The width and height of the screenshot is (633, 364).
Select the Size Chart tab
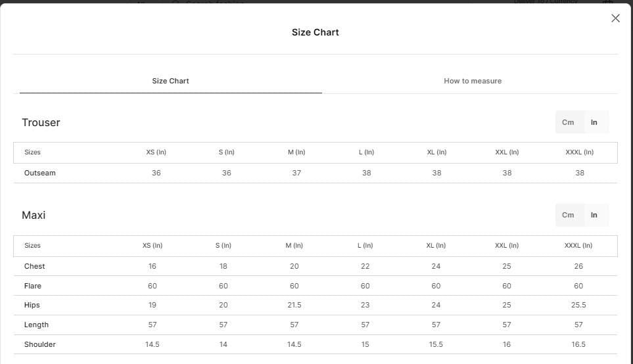coord(170,81)
